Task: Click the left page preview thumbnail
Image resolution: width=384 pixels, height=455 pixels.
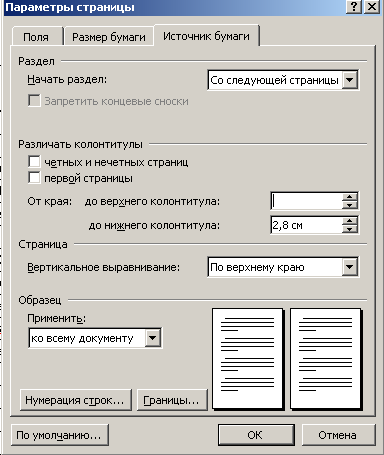Action: (248, 358)
